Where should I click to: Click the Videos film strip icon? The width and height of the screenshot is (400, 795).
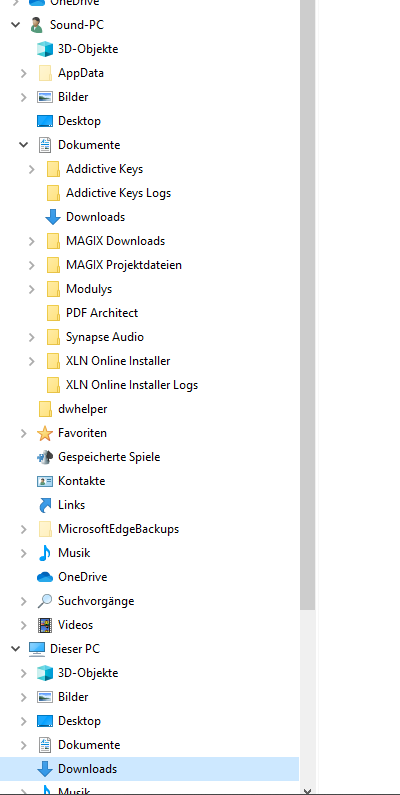click(45, 625)
